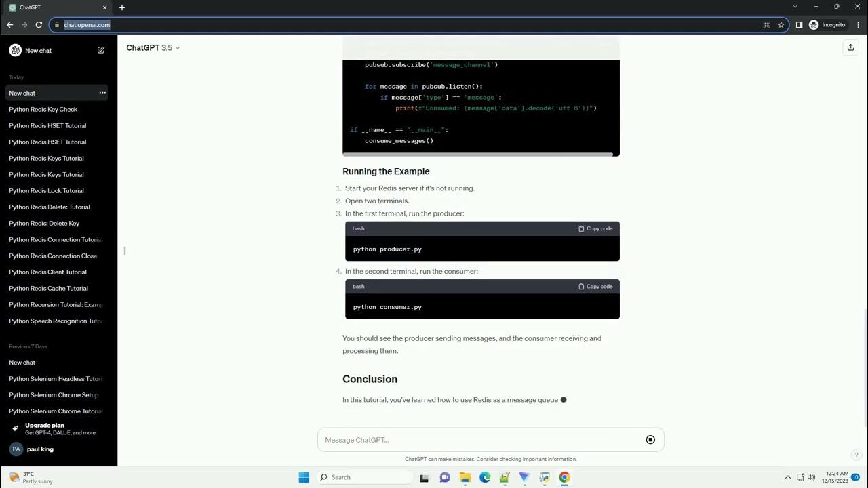
Task: Open Microsoft Edge from taskbar
Action: pyautogui.click(x=485, y=477)
